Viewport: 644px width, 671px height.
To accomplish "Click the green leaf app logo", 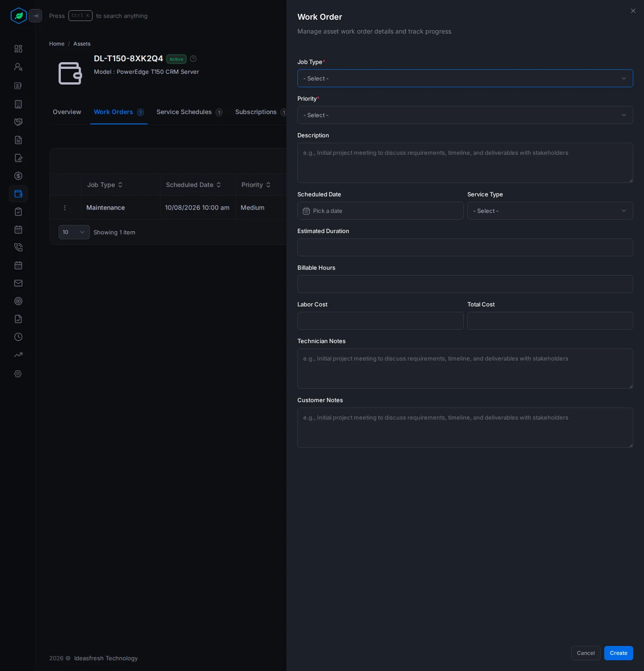I will [19, 16].
